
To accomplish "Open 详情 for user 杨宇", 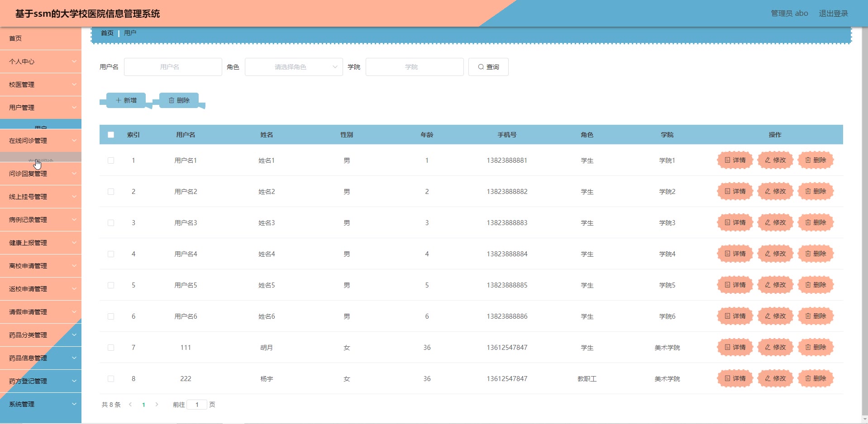I will [x=735, y=378].
